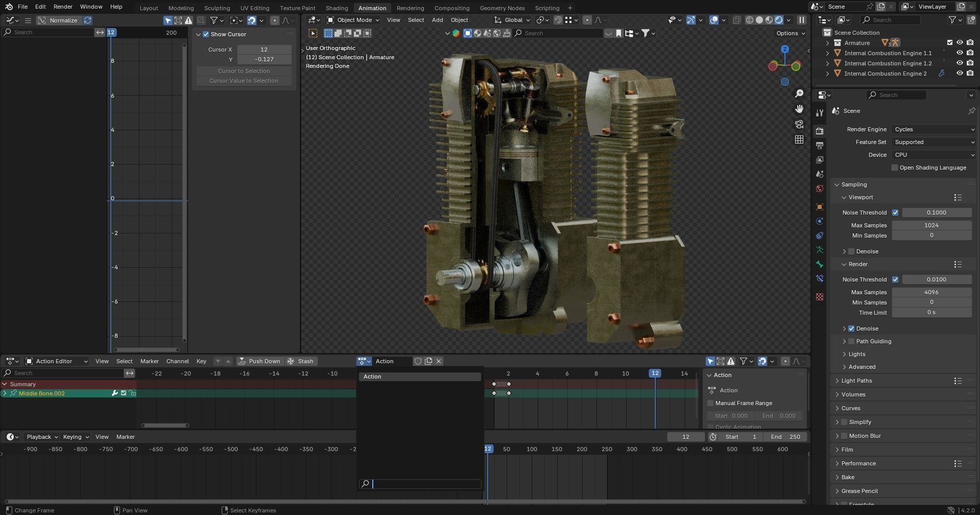Viewport: 980px width, 515px height.
Task: Expand Internal Combustion Engine 1.1 in outliner
Action: pos(827,53)
